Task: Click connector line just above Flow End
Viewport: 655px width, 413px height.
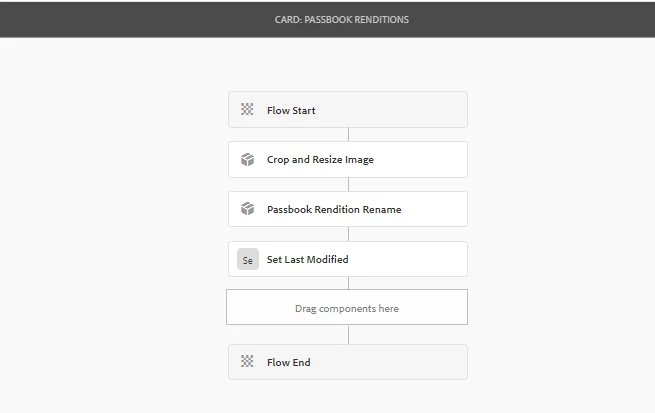Action: (348, 335)
